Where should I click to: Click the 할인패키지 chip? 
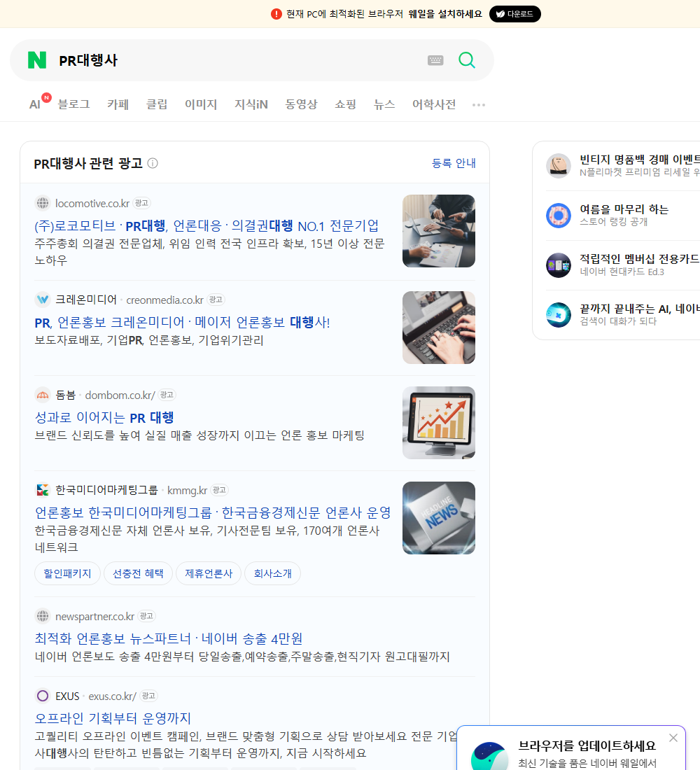pos(67,573)
